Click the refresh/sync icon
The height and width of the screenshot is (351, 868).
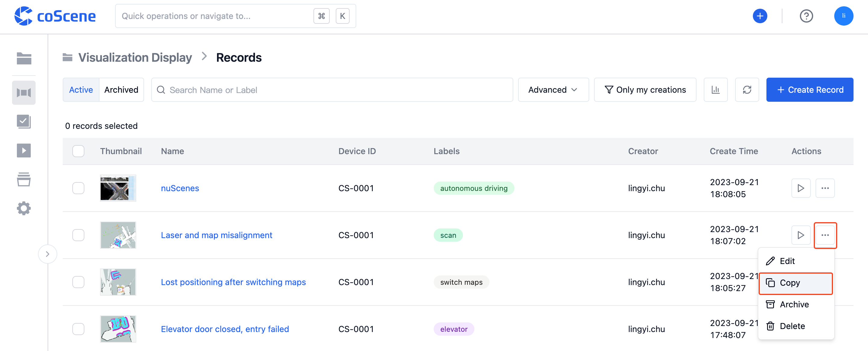click(747, 89)
